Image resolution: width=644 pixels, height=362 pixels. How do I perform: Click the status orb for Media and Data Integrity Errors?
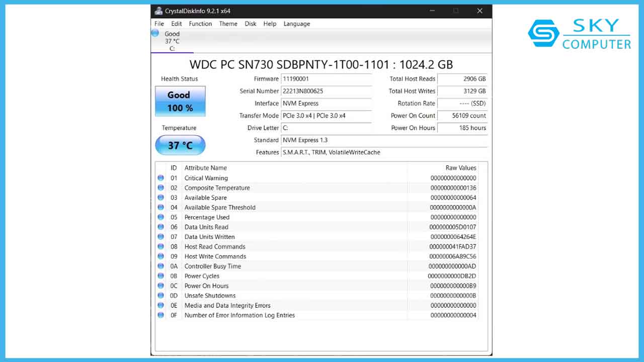tap(160, 305)
